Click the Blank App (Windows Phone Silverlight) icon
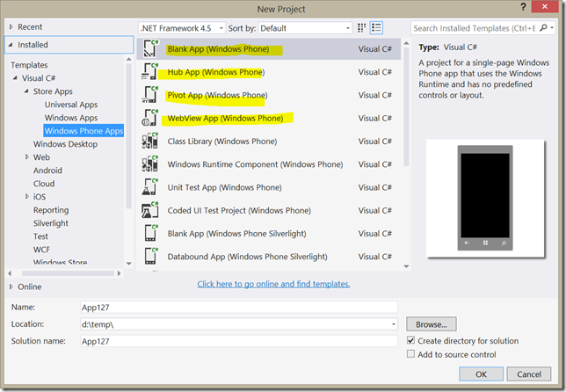The width and height of the screenshot is (566, 392). (x=150, y=234)
